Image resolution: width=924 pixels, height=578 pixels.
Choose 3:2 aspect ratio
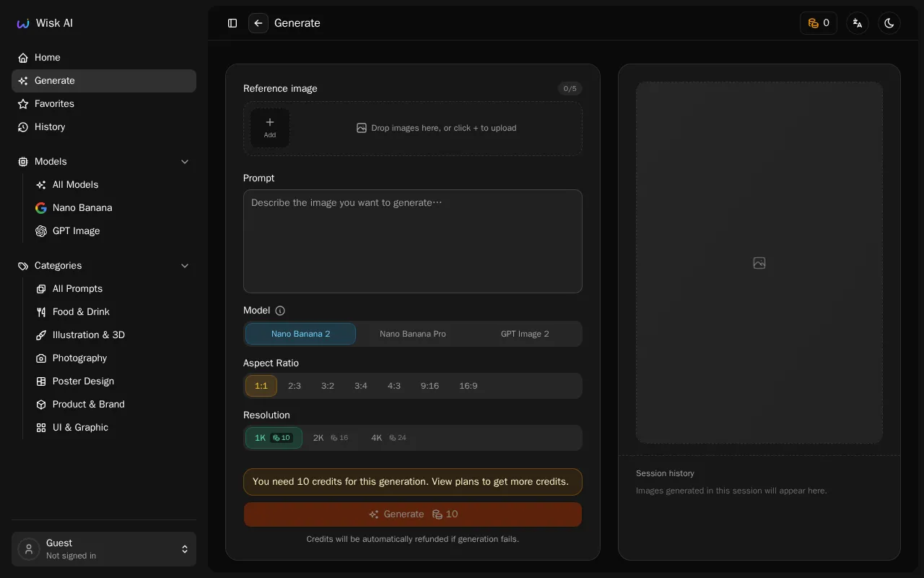pyautogui.click(x=328, y=386)
